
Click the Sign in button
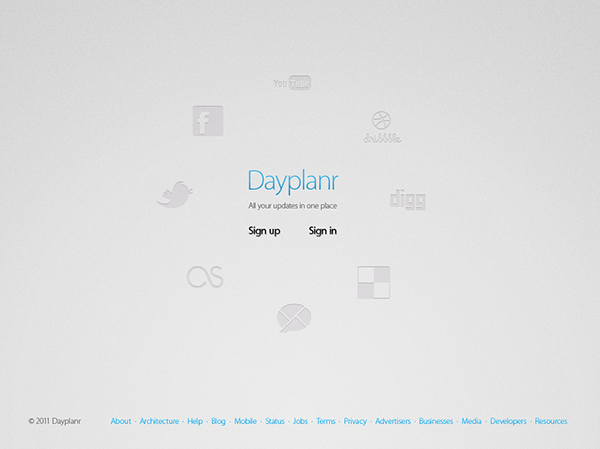(323, 231)
